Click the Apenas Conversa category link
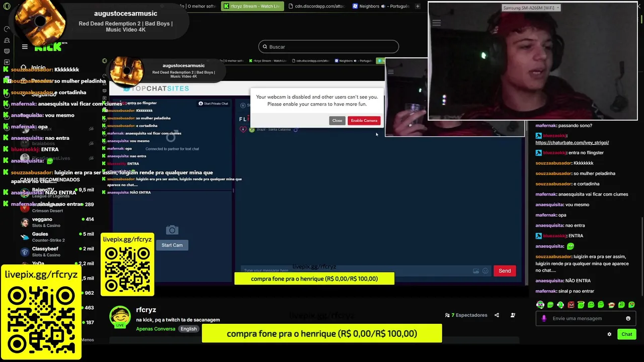This screenshot has height=362, width=644. pyautogui.click(x=155, y=329)
